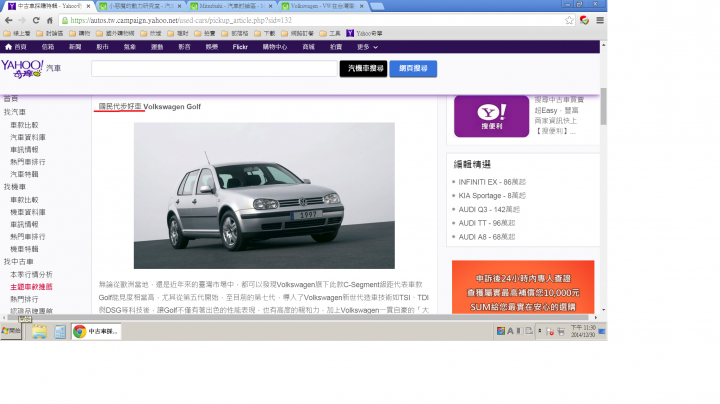Open 汽車資料庫 in the left sidebar
Viewport: 720px width, 404px height.
(x=28, y=137)
